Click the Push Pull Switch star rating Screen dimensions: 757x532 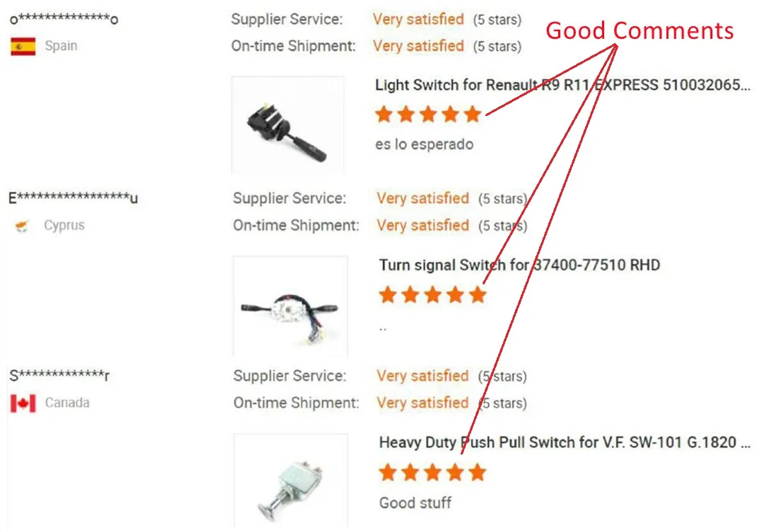tap(432, 472)
